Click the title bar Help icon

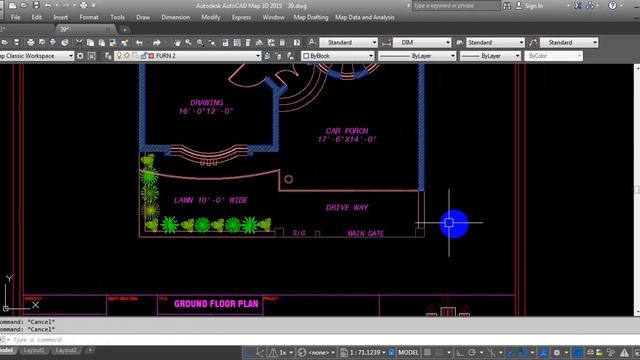click(612, 6)
